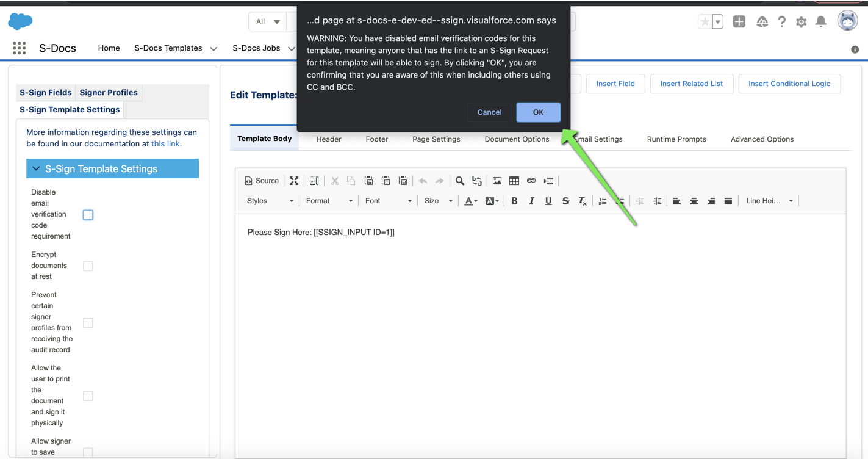Align text left
This screenshot has width=868, height=459.
click(677, 201)
